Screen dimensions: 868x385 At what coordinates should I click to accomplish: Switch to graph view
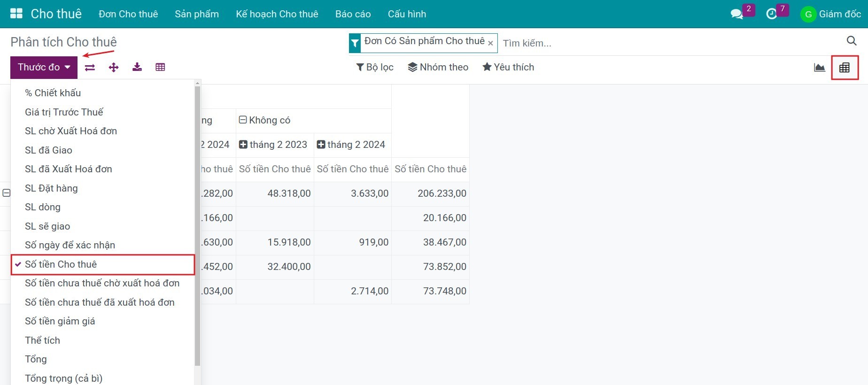click(820, 68)
